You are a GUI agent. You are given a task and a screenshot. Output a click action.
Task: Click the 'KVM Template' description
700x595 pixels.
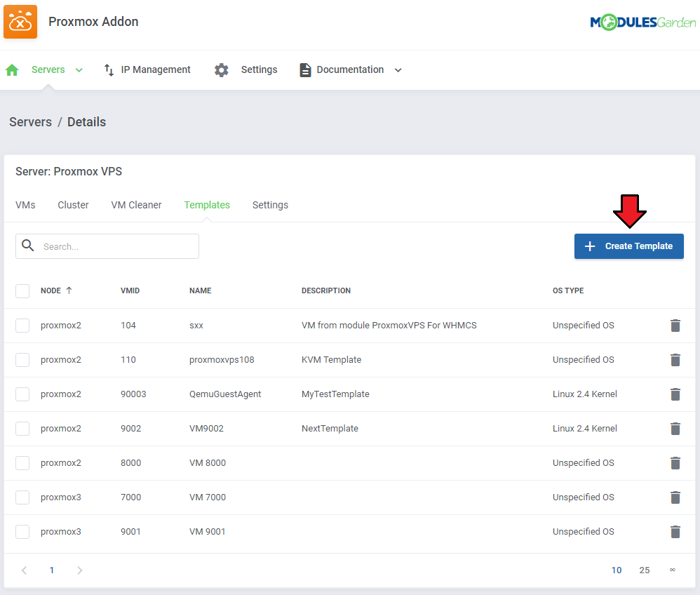331,359
